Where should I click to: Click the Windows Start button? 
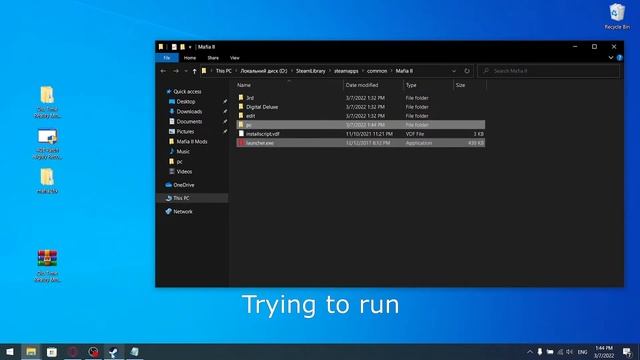(x=10, y=351)
